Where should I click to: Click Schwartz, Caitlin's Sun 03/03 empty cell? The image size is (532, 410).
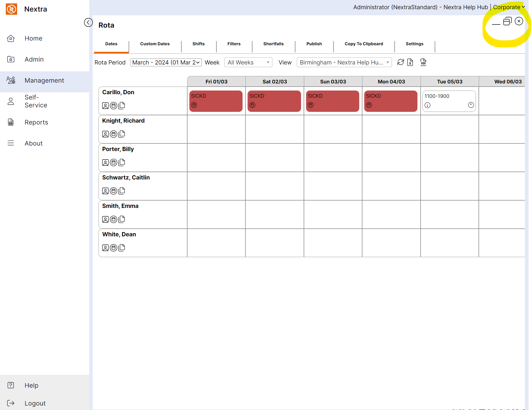(333, 186)
